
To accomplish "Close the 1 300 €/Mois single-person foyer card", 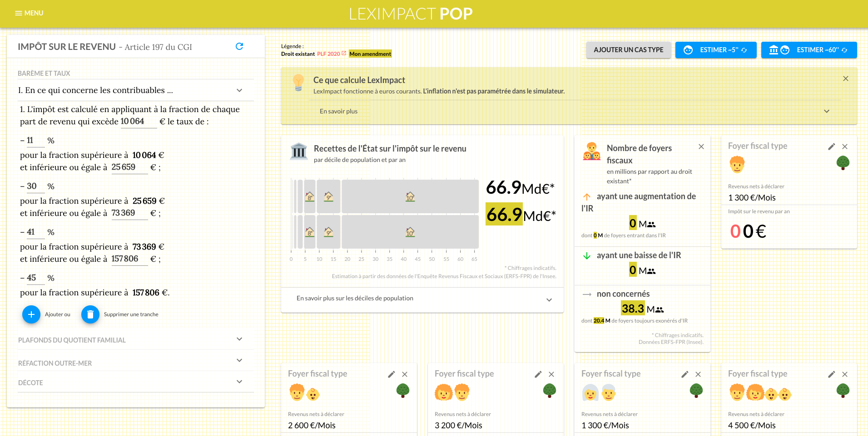I will (x=845, y=147).
